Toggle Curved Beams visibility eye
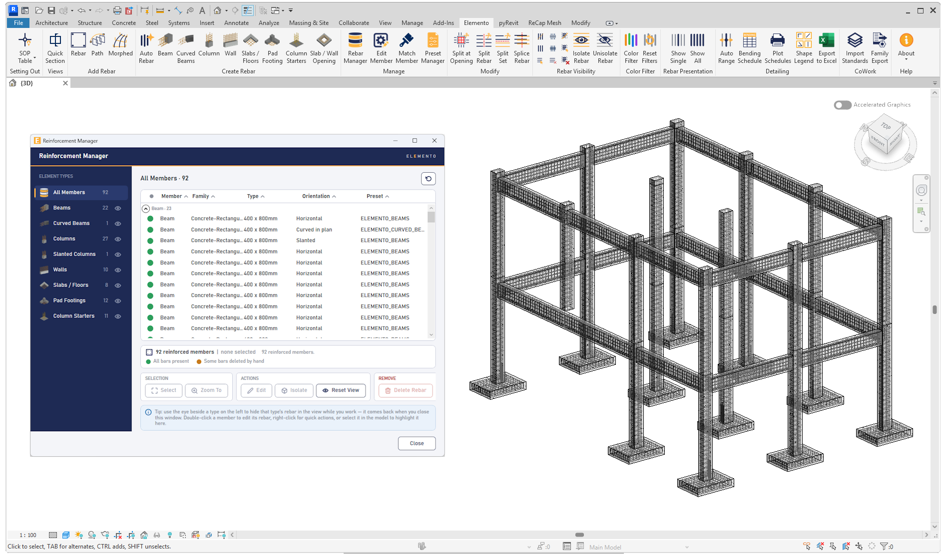Image resolution: width=945 pixels, height=560 pixels. coord(118,224)
